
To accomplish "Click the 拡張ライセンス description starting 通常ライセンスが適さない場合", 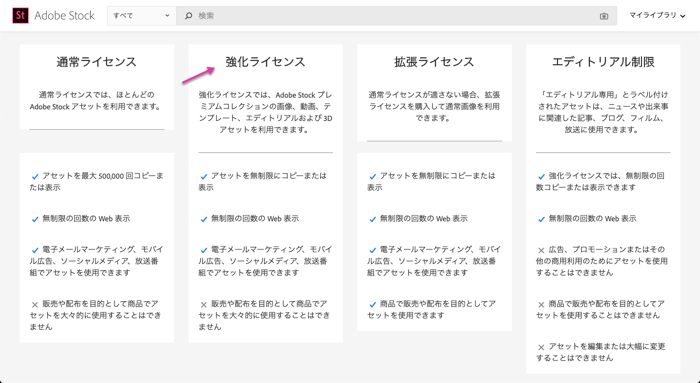I will pyautogui.click(x=434, y=106).
